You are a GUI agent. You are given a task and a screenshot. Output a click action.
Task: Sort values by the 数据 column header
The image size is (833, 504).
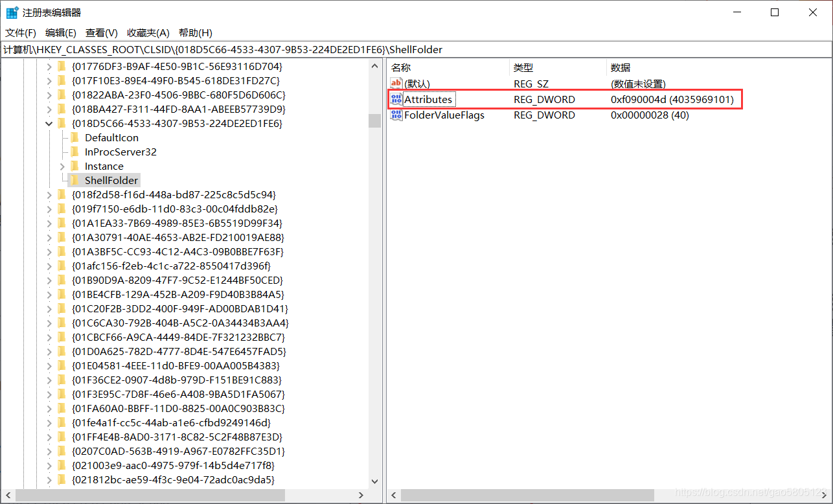pos(719,67)
